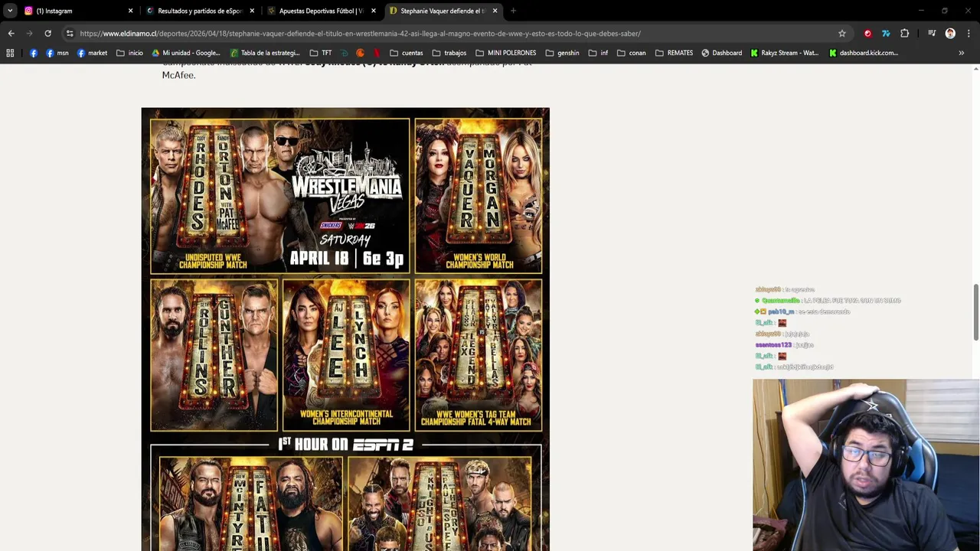The height and width of the screenshot is (551, 980).
Task: Open the msn Facebook bookmark
Action: click(x=57, y=53)
